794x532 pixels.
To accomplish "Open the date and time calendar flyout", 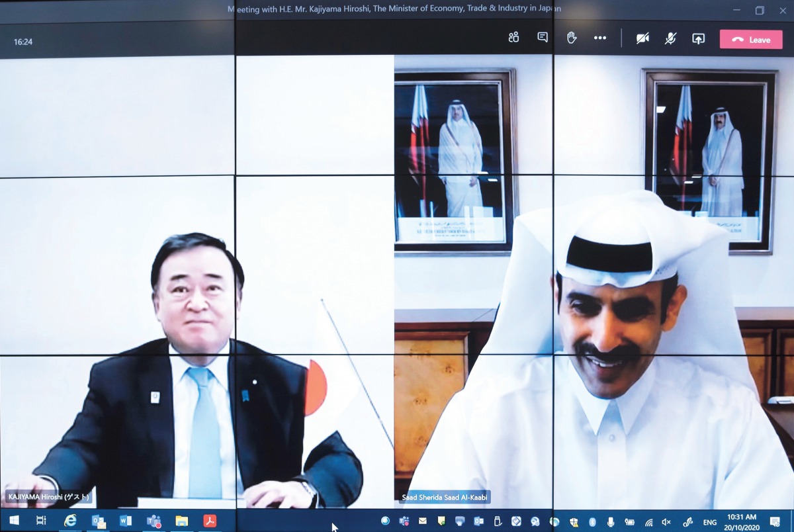I will 741,521.
